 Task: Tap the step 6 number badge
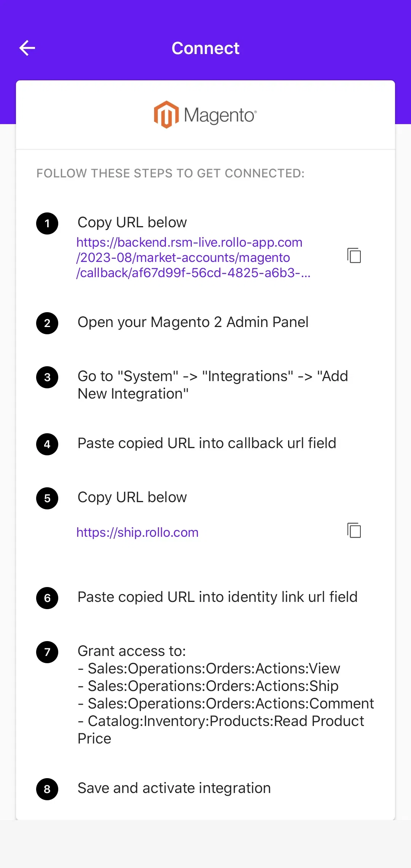(47, 598)
